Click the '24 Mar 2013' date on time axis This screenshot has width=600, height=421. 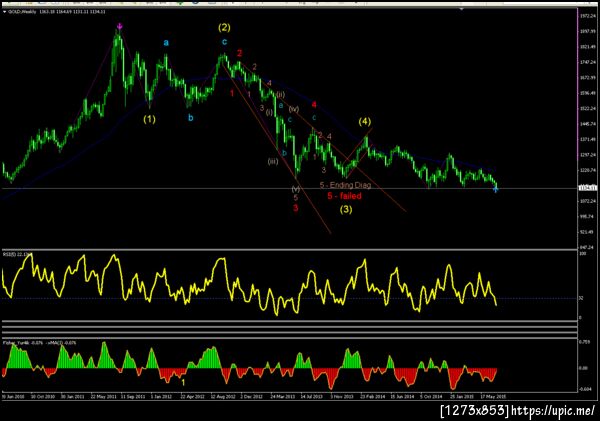(283, 397)
